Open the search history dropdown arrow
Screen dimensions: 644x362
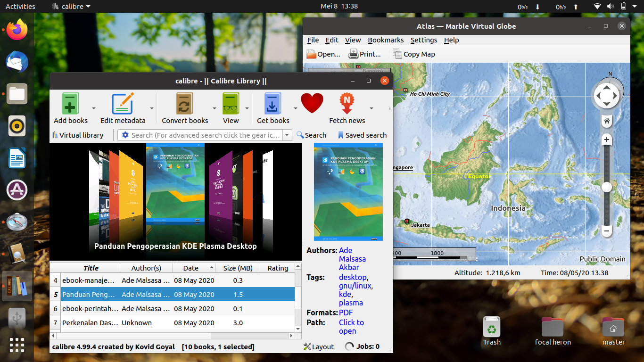pyautogui.click(x=287, y=135)
